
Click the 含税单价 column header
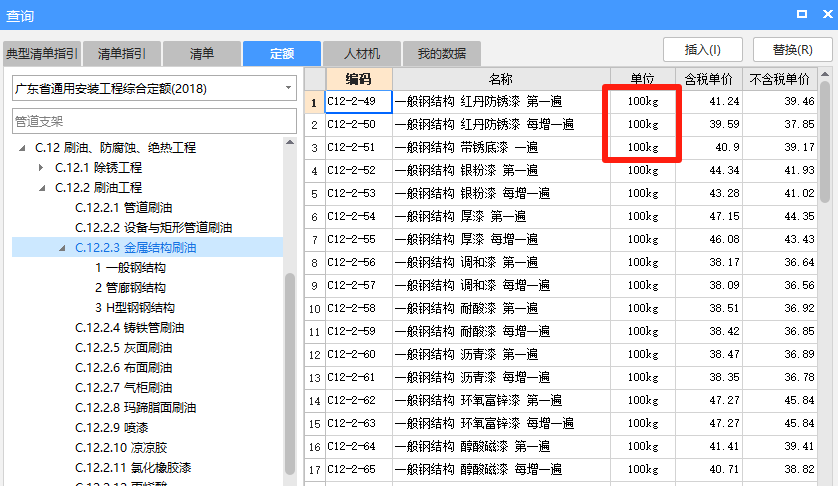point(709,79)
